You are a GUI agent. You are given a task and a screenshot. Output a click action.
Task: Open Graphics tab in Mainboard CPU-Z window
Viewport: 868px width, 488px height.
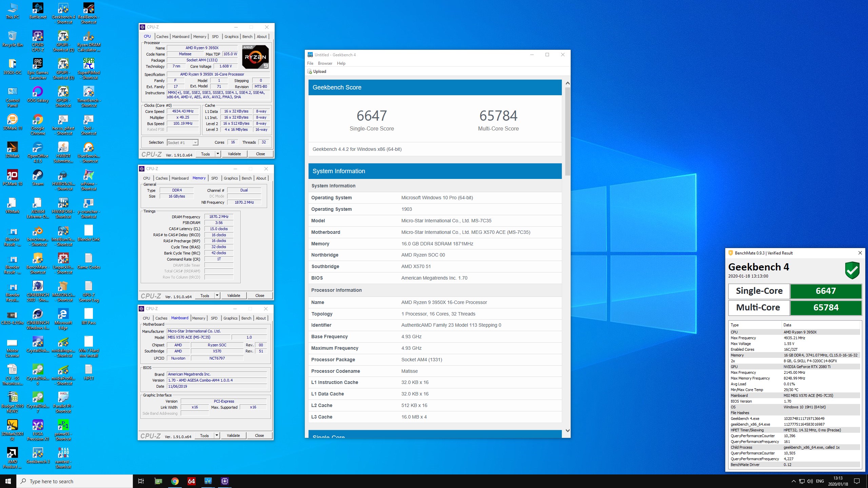coord(231,318)
